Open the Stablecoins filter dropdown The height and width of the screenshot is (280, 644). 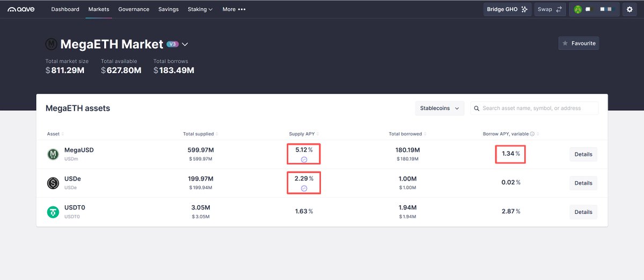point(440,108)
